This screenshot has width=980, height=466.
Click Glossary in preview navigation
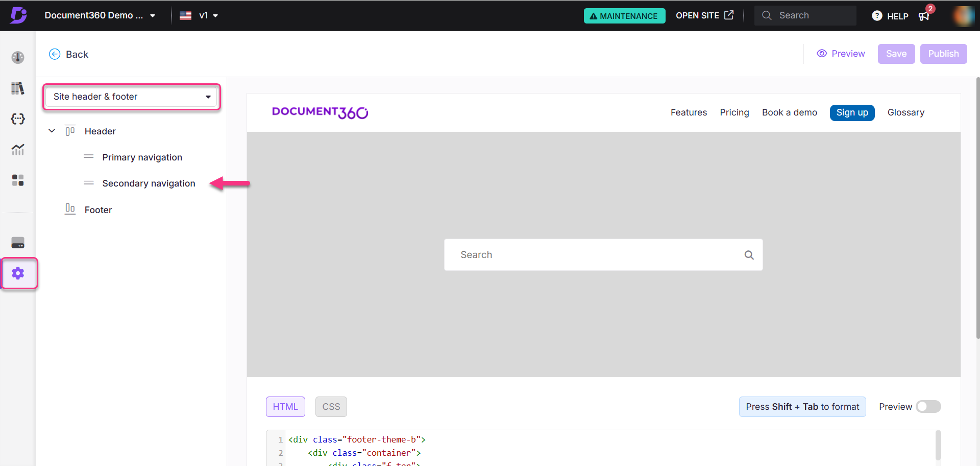905,112
